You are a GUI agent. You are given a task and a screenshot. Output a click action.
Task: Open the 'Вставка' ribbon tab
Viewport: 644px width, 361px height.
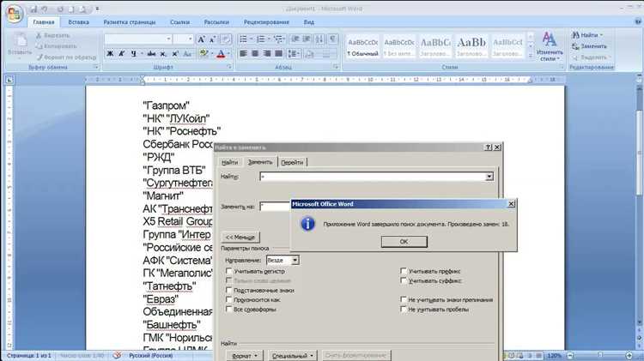(78, 22)
